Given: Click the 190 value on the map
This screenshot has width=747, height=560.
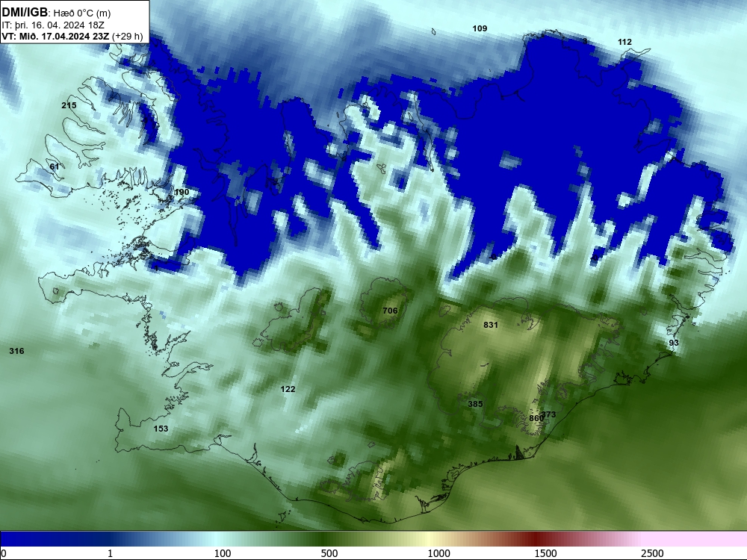Looking at the screenshot, I should [x=182, y=193].
